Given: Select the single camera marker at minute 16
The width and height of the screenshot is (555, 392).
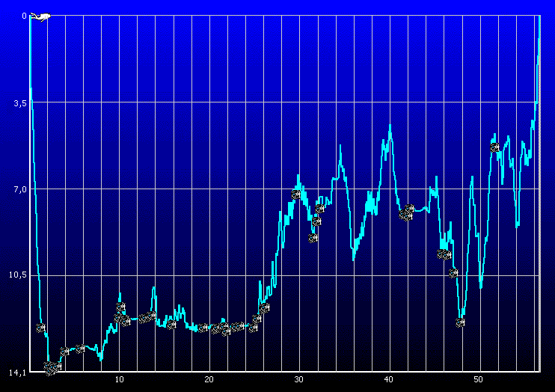Looking at the screenshot, I should point(172,325).
